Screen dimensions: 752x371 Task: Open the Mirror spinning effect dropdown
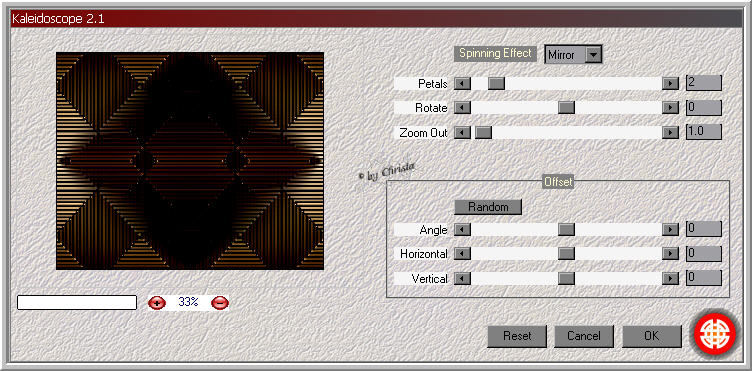(573, 55)
